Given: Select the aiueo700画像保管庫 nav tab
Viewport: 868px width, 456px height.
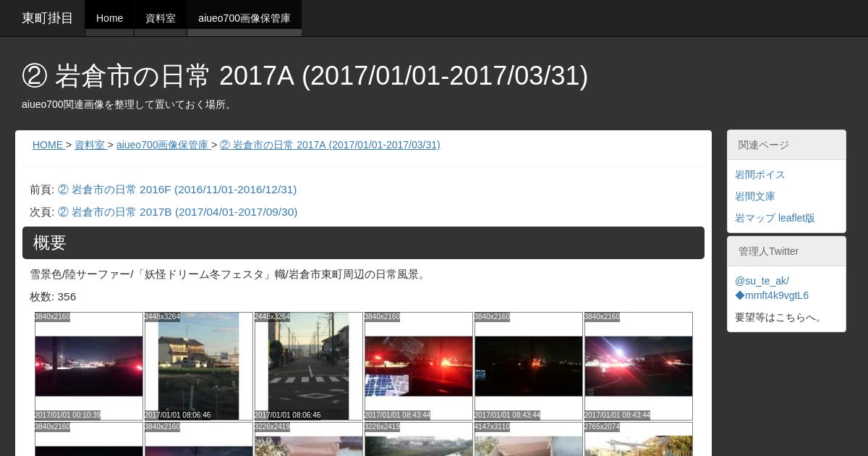Looking at the screenshot, I should pyautogui.click(x=244, y=18).
